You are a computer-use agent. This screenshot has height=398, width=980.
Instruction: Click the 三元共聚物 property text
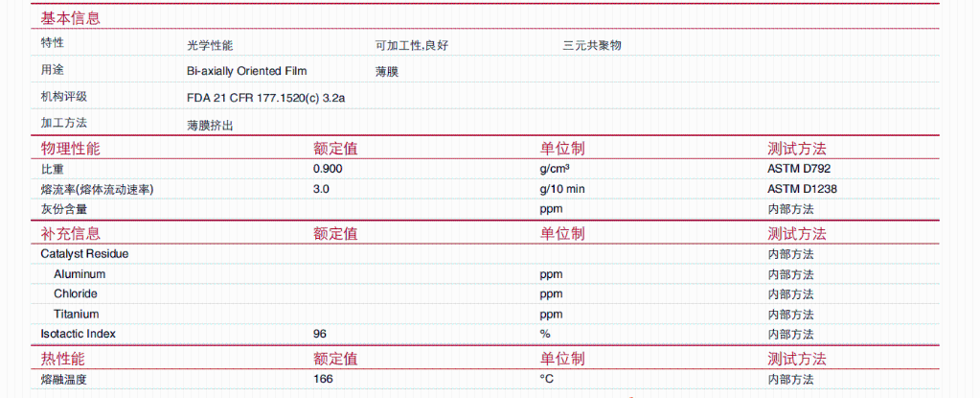pyautogui.click(x=592, y=46)
